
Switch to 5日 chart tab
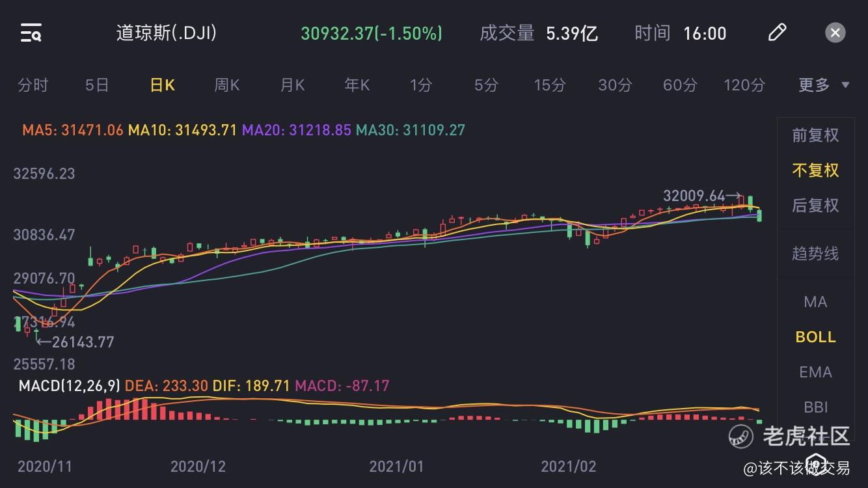[x=97, y=85]
